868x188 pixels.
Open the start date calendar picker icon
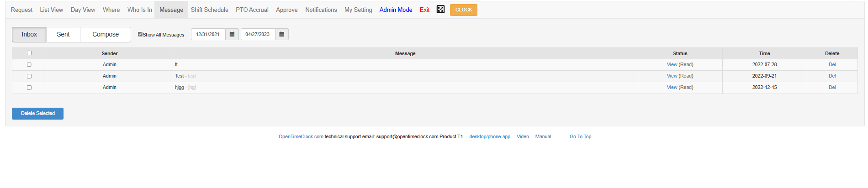pyautogui.click(x=232, y=34)
